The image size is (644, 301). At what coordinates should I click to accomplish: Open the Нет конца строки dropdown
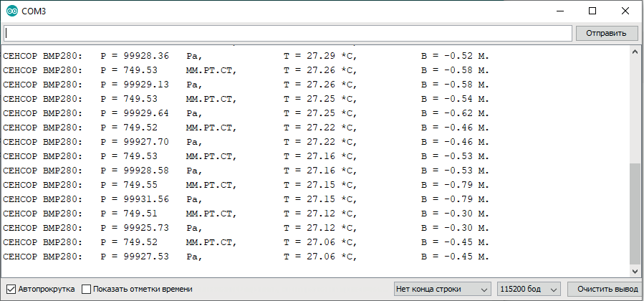tap(442, 289)
